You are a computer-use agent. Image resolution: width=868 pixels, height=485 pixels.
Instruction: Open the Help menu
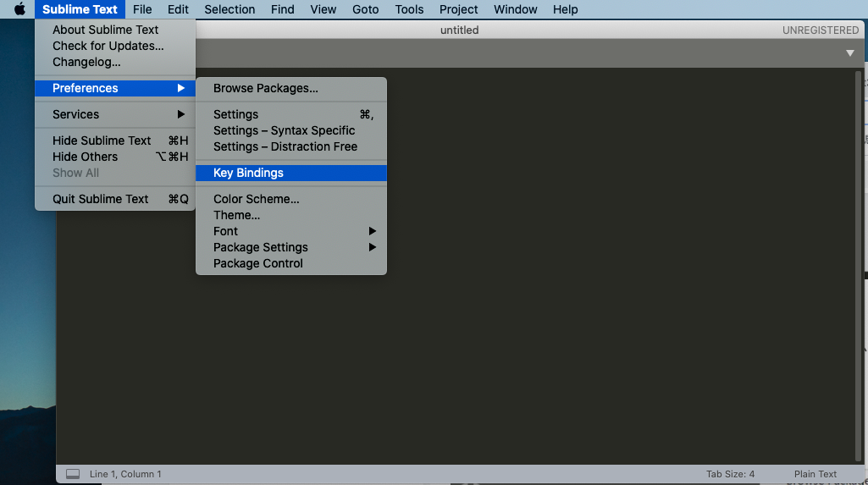[x=565, y=9]
